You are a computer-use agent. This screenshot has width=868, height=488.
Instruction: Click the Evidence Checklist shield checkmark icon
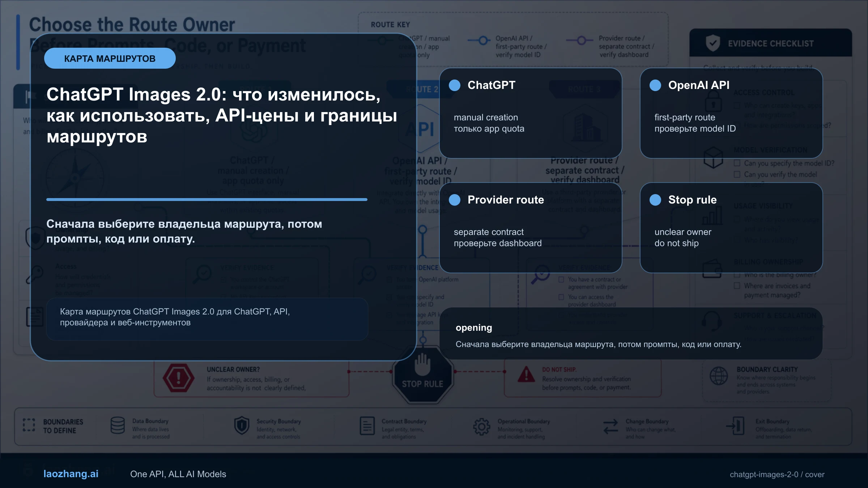point(713,43)
